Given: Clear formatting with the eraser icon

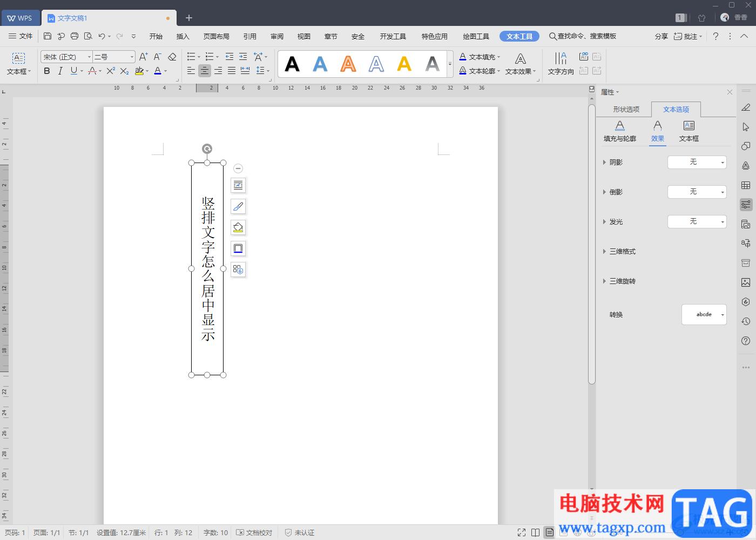Looking at the screenshot, I should click(172, 57).
